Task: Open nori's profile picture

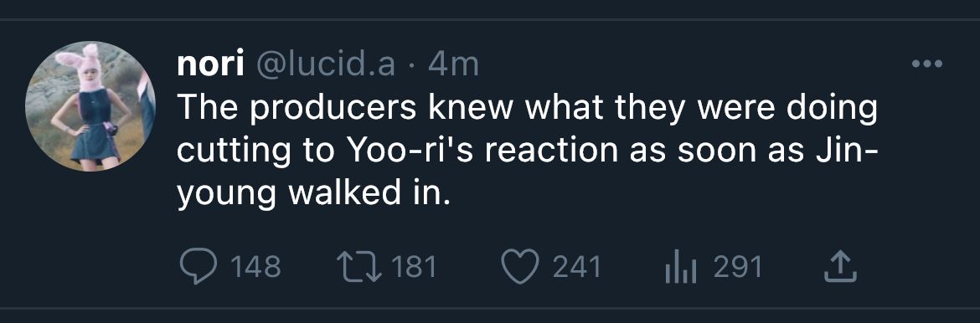Action: [90, 106]
